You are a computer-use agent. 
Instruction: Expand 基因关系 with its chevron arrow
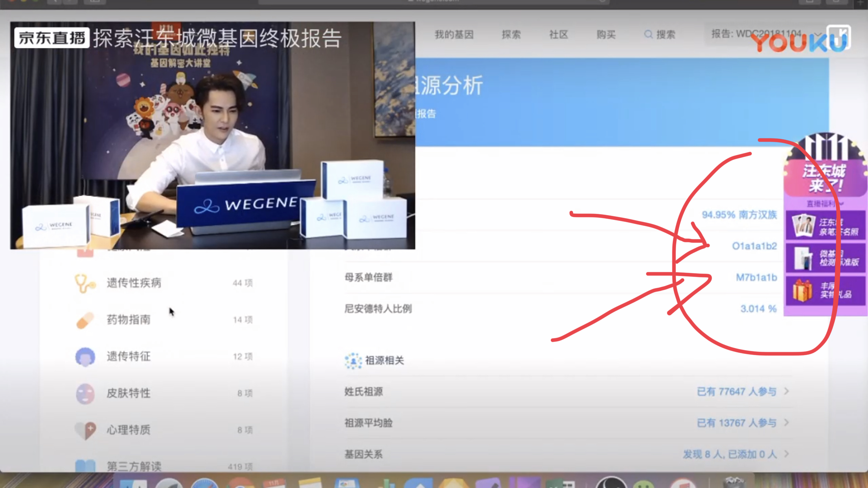[786, 454]
